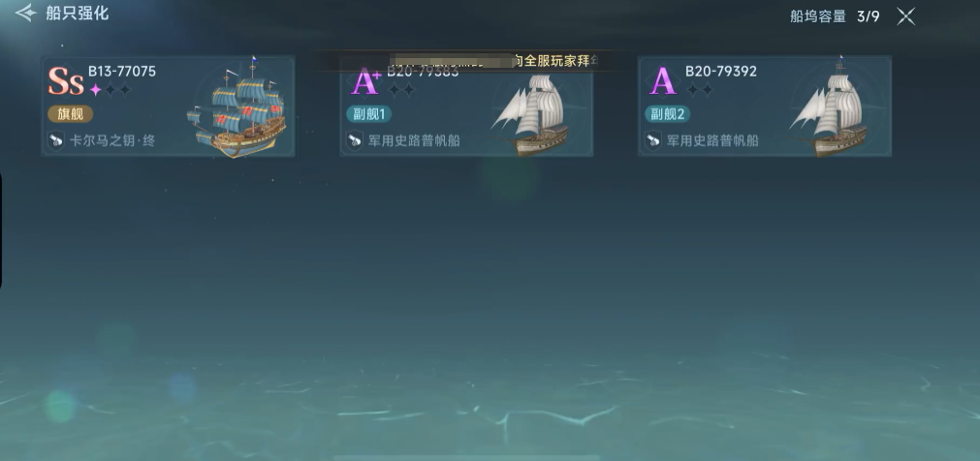Click white-sailed ship image on 副舰1 card

pyautogui.click(x=532, y=114)
